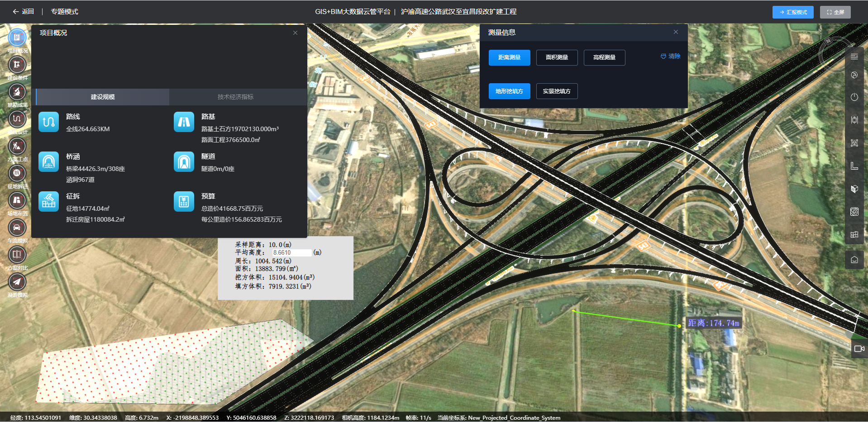Switch to the 技术经济指标 tab
Image resolution: width=868 pixels, height=422 pixels.
coord(235,97)
